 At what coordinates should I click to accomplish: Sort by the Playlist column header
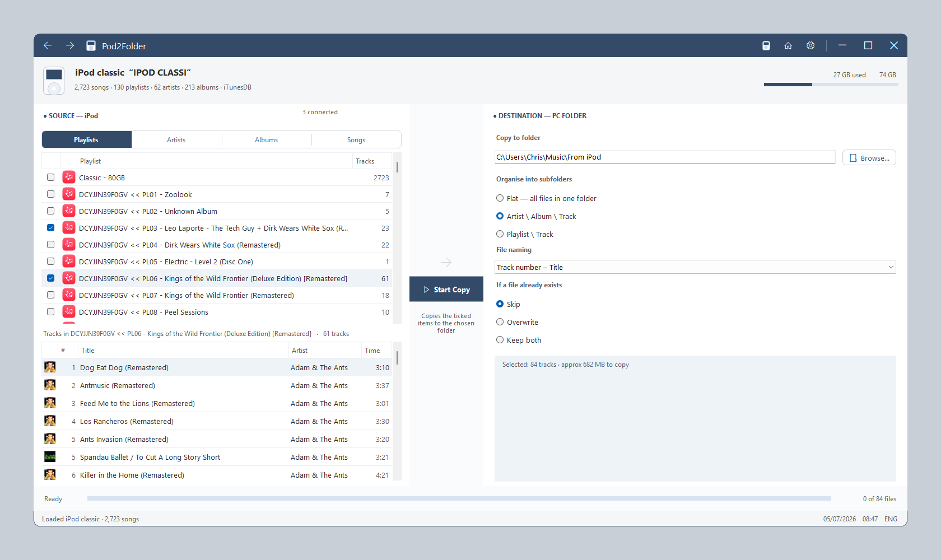point(214,161)
